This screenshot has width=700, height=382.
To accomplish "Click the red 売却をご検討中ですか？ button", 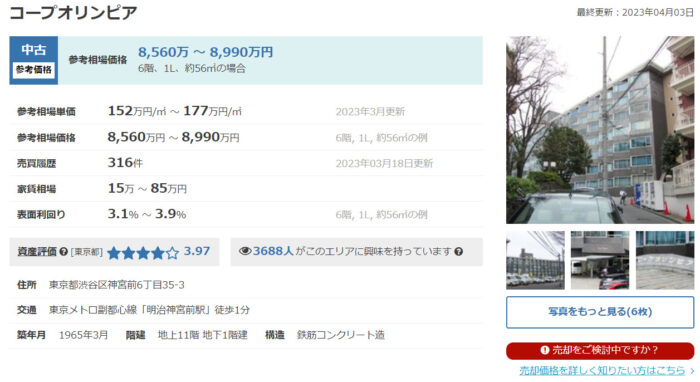I will click(600, 350).
